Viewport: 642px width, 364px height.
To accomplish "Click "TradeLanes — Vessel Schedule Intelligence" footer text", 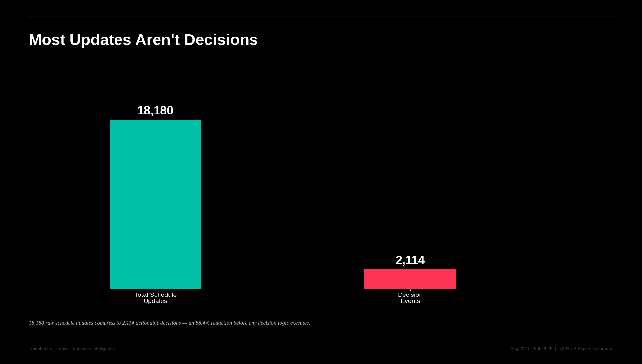I will coord(71,349).
